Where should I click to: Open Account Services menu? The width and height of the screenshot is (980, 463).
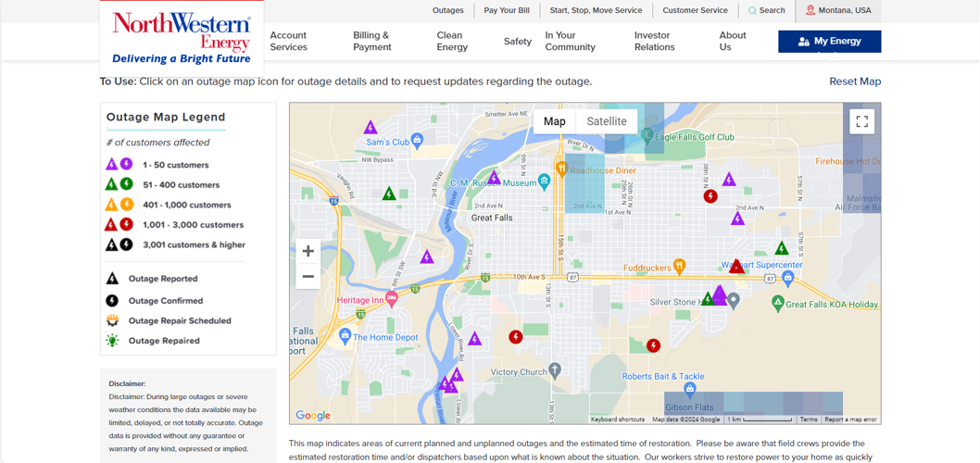pos(289,42)
